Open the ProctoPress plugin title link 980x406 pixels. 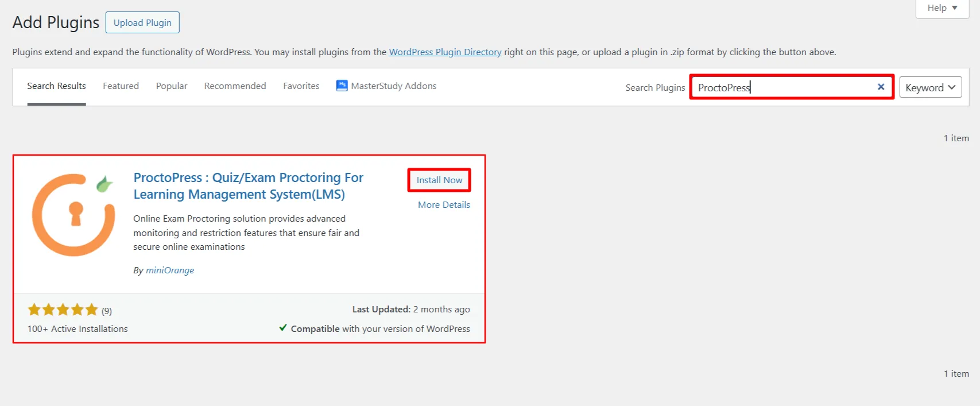[x=248, y=186]
